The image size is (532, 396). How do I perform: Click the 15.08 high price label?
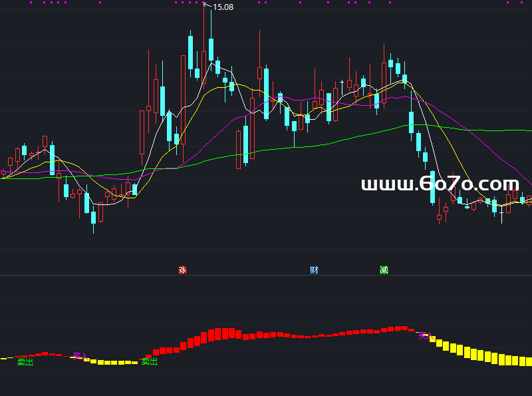(223, 7)
